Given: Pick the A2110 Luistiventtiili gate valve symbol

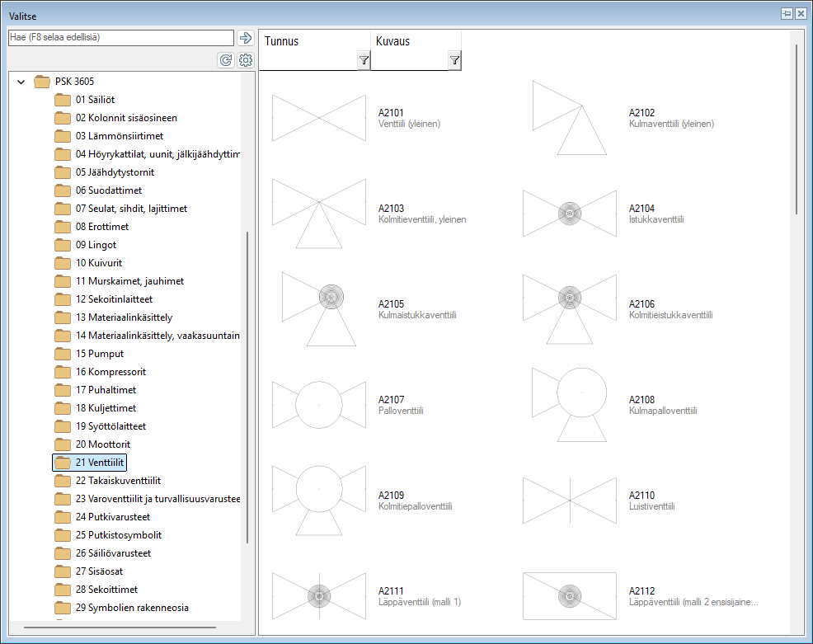Looking at the screenshot, I should [x=570, y=501].
